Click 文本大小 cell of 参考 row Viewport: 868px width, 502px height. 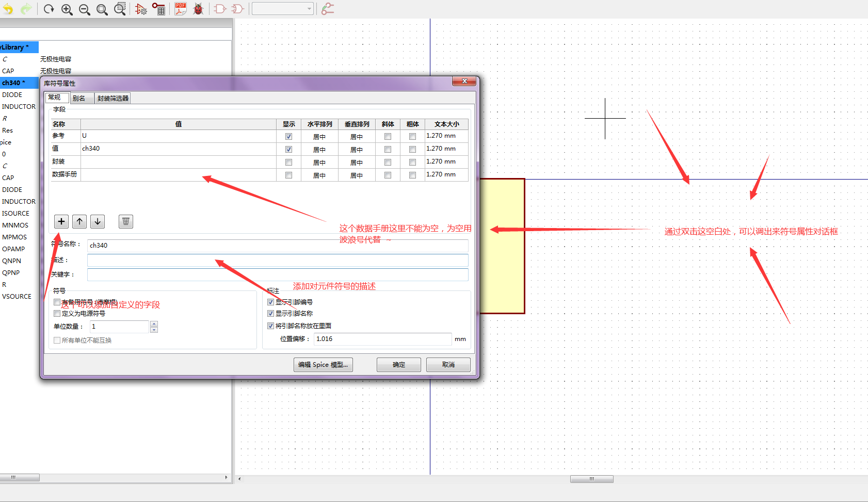pyautogui.click(x=446, y=136)
